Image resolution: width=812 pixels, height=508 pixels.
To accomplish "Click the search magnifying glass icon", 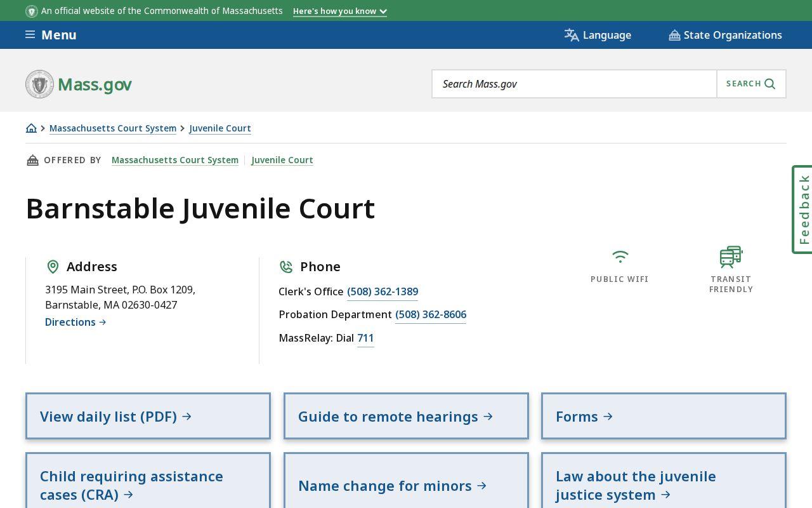I will pyautogui.click(x=770, y=84).
